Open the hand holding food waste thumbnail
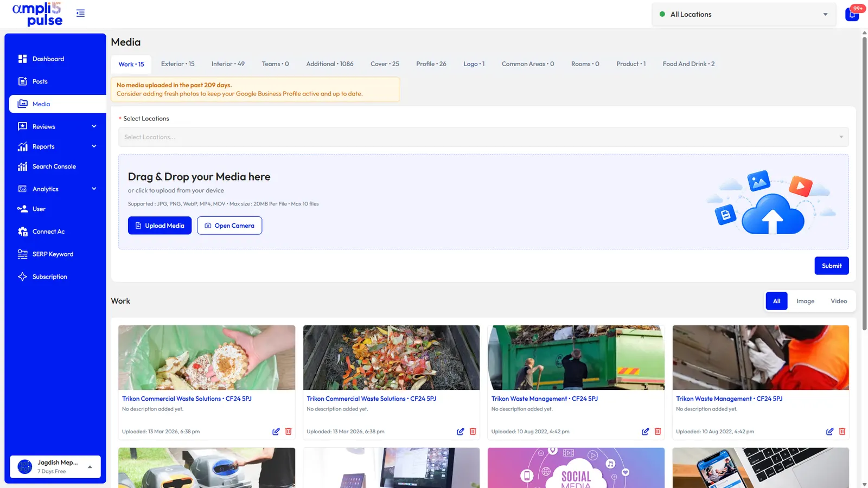 (207, 357)
